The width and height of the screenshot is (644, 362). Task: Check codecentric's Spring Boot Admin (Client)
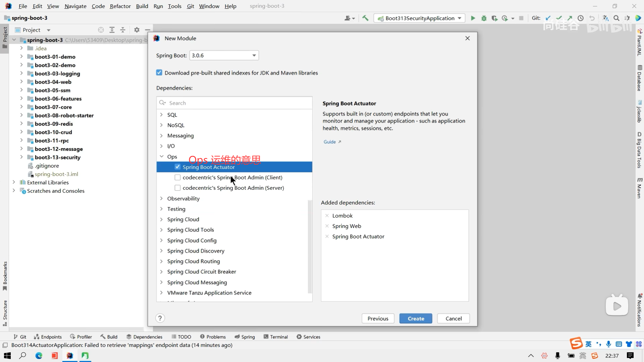coord(177,177)
